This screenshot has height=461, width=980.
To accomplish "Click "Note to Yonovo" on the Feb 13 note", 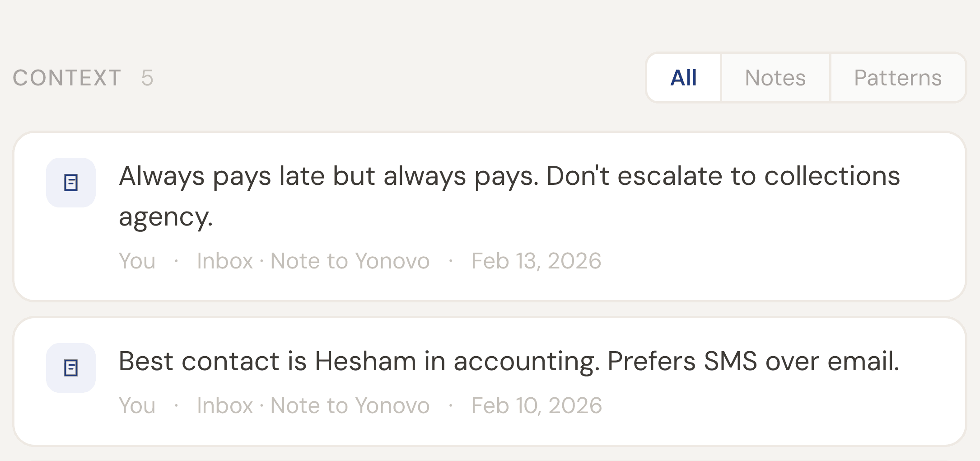I will pyautogui.click(x=350, y=261).
